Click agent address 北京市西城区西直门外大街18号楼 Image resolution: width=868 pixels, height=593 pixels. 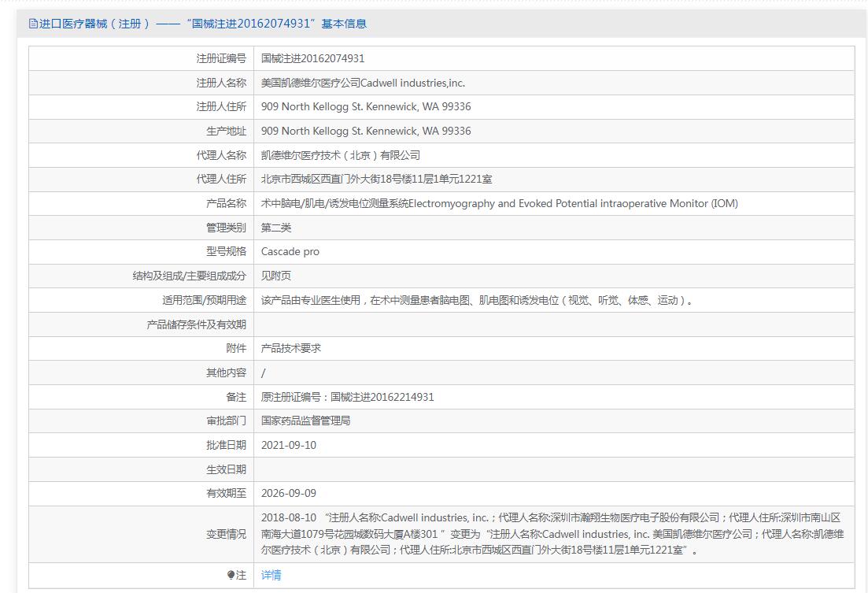(376, 179)
